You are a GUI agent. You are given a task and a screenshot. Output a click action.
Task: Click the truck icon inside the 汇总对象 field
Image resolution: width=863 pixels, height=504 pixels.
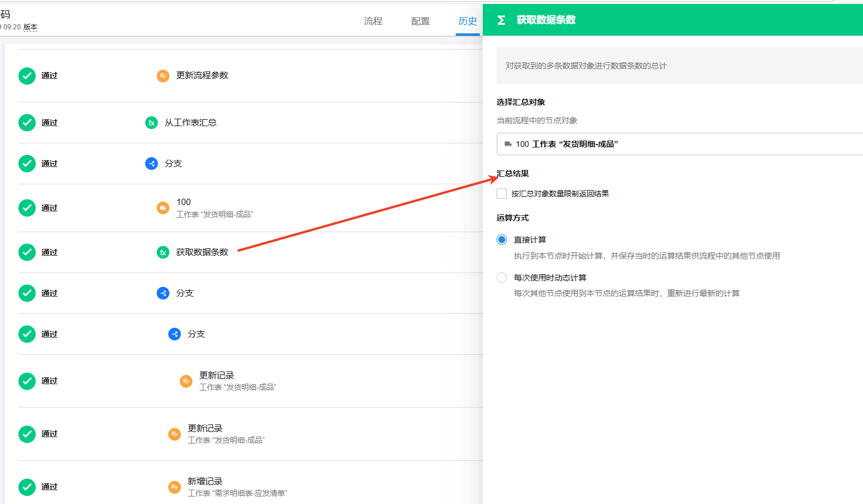(x=508, y=144)
